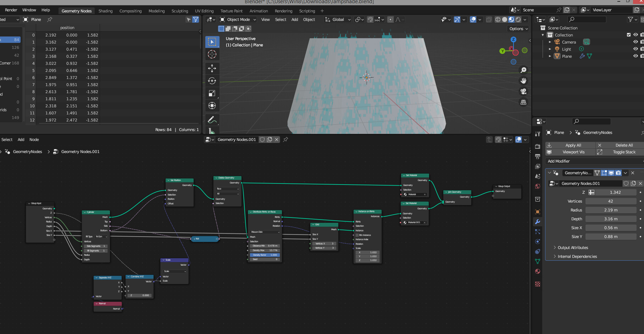Switch to the Shading workspace tab

pyautogui.click(x=105, y=11)
